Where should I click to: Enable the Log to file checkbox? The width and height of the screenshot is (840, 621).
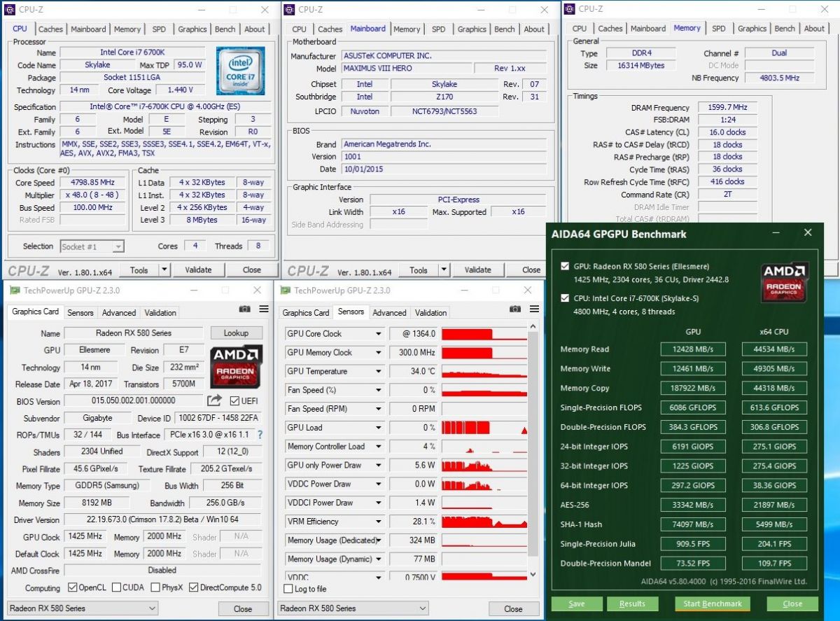(289, 589)
